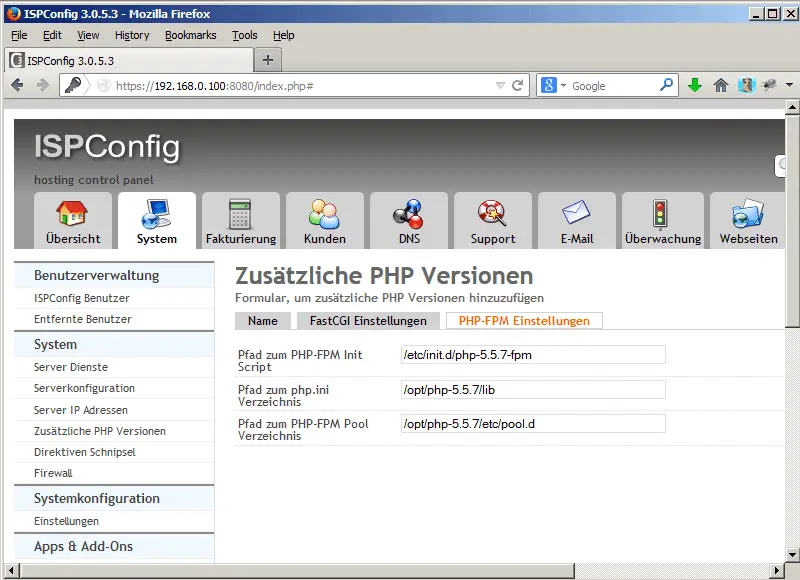Click the php.ini Verzeichnis path field
Screen dimensions: 800x580
coord(533,390)
